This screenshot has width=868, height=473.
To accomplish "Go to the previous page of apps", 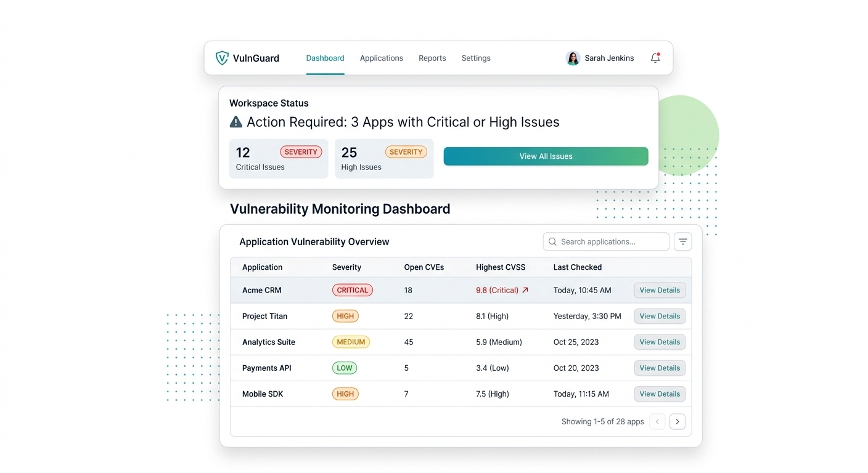I will [x=657, y=421].
